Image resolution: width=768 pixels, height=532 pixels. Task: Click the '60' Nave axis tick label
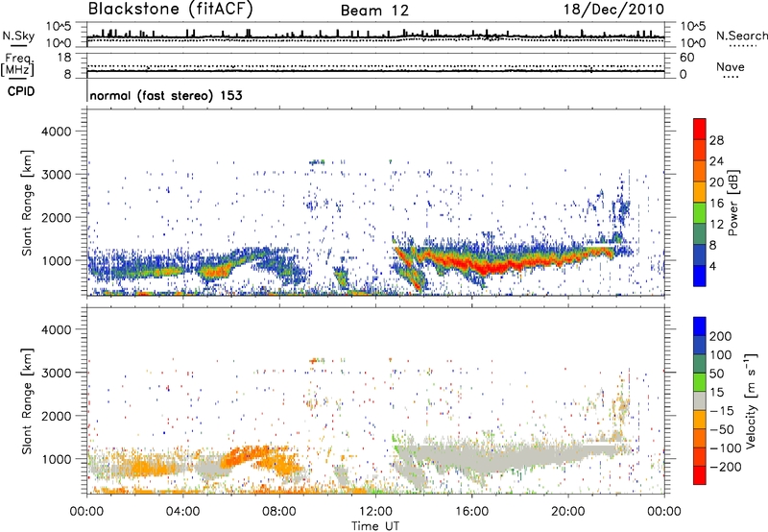686,58
